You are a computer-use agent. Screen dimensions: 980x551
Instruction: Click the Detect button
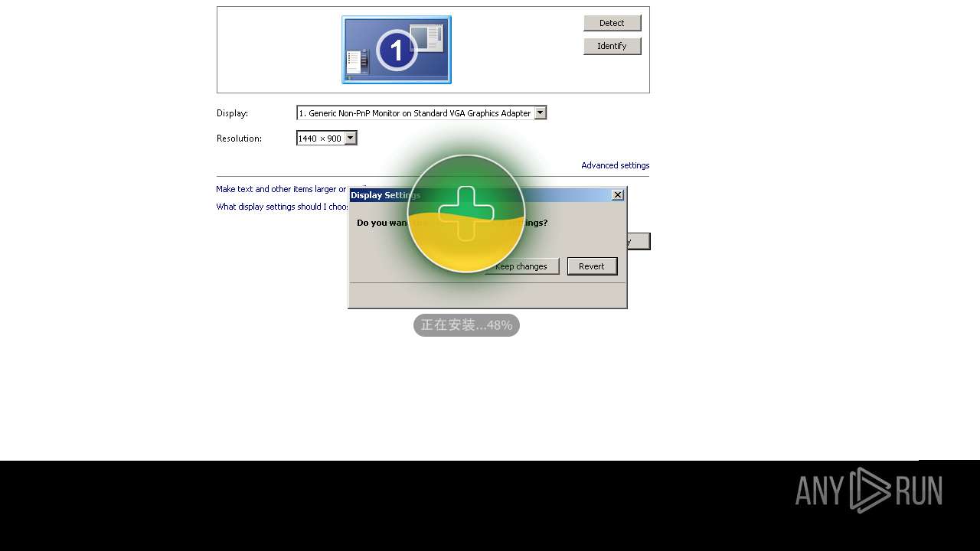[612, 23]
